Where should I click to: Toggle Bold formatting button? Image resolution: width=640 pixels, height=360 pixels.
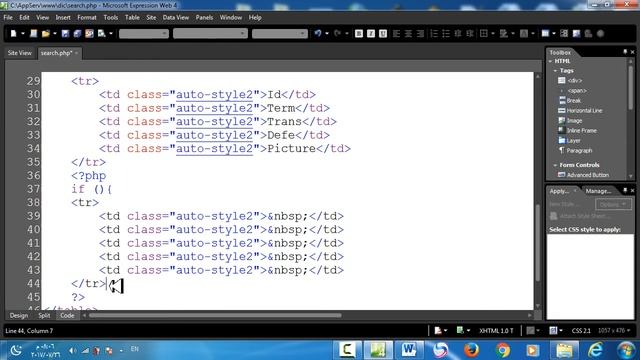pyautogui.click(x=359, y=33)
